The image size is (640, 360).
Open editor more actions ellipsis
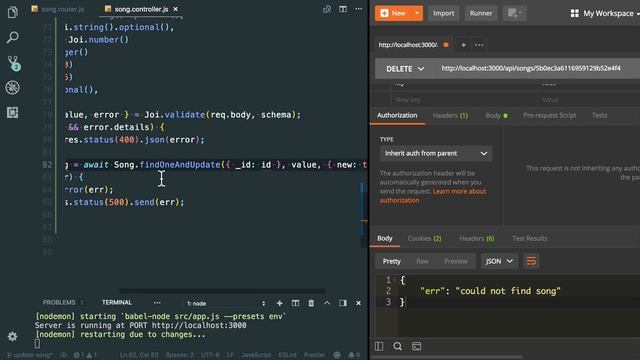pyautogui.click(x=358, y=9)
